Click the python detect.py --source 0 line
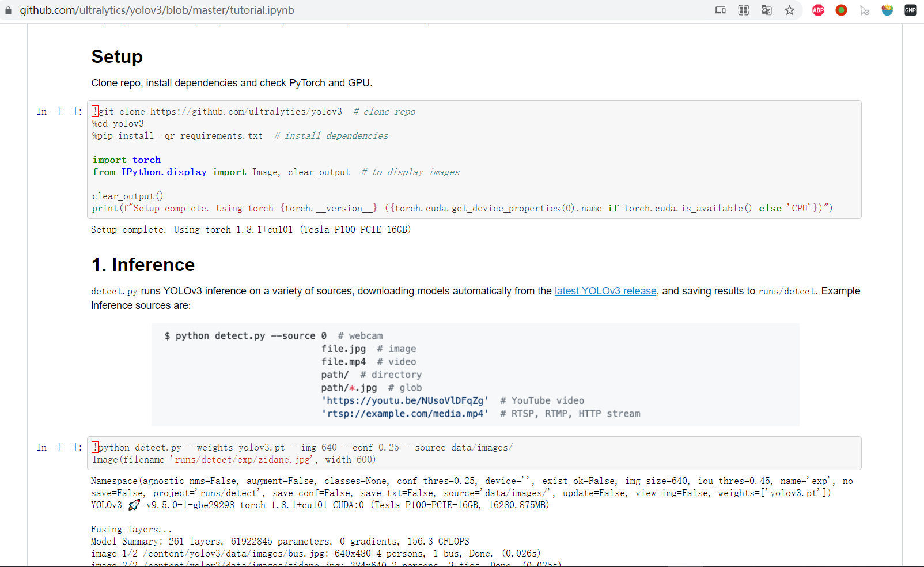The height and width of the screenshot is (567, 924). (x=274, y=336)
